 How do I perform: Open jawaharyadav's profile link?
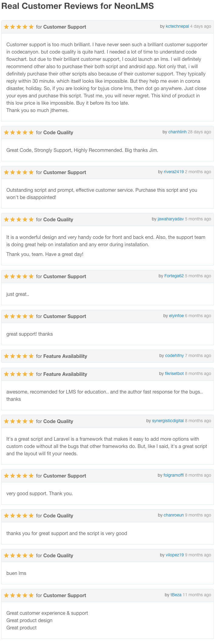click(x=171, y=219)
